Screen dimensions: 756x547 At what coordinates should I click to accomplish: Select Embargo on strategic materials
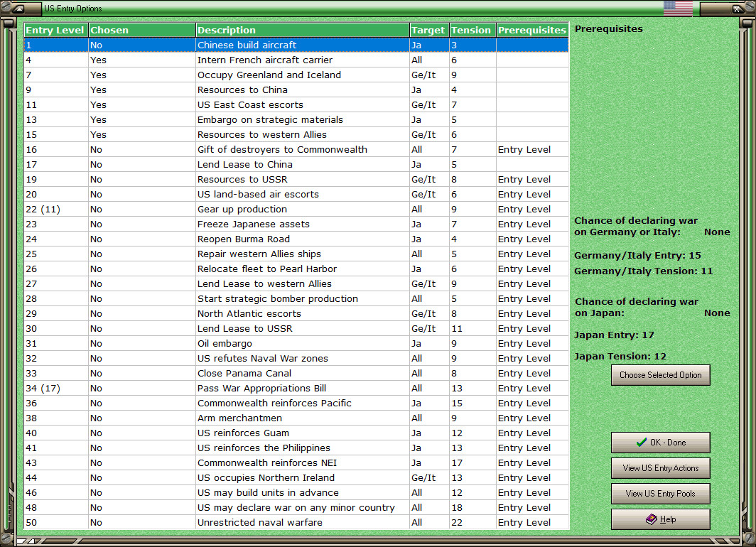pyautogui.click(x=296, y=119)
